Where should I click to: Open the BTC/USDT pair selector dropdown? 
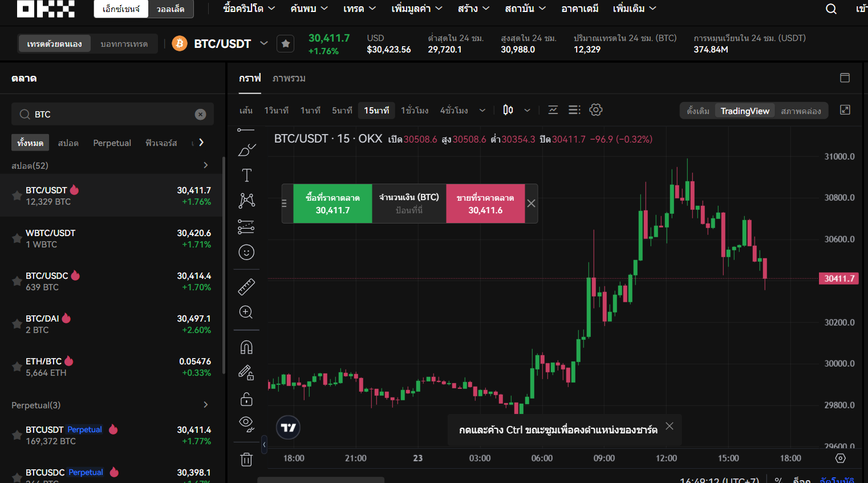click(x=264, y=43)
